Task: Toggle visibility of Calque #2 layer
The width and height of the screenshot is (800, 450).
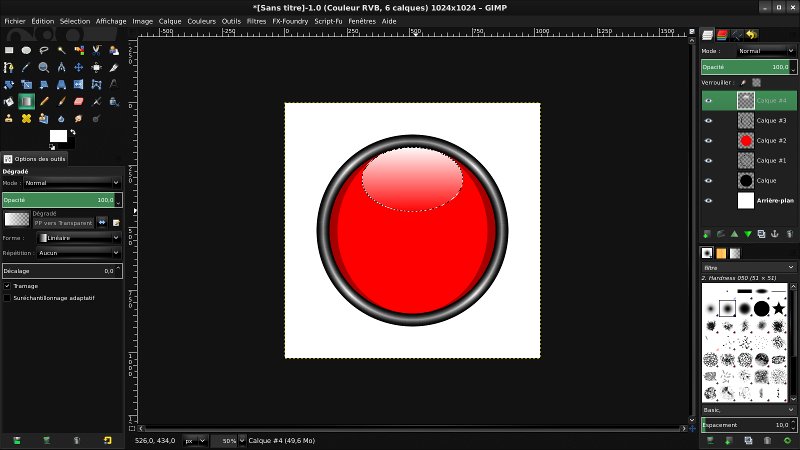Action: tap(708, 140)
